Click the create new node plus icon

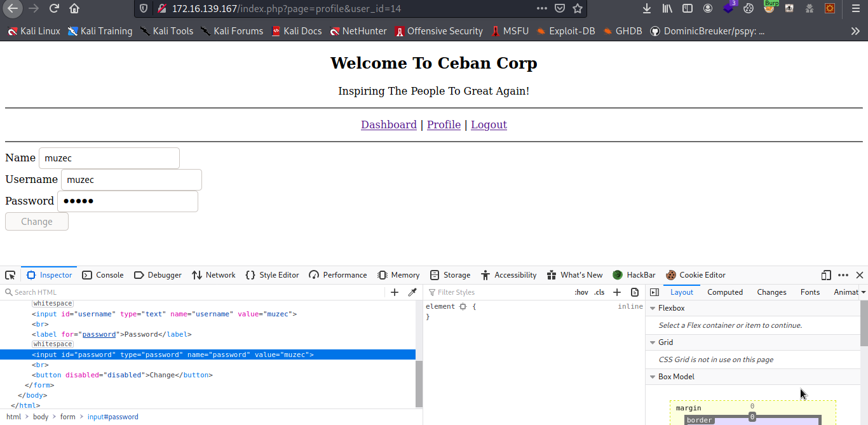(395, 292)
